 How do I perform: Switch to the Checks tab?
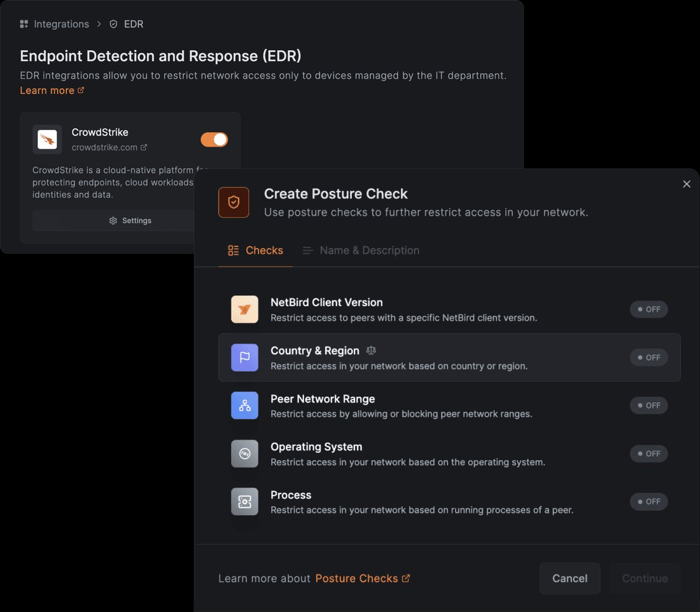[256, 250]
